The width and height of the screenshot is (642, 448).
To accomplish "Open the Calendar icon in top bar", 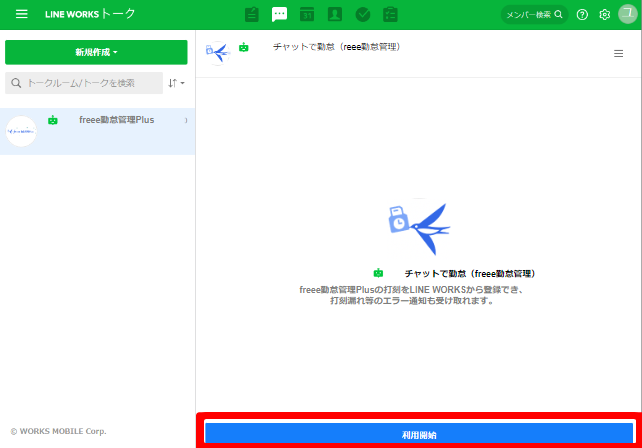I will [x=307, y=14].
